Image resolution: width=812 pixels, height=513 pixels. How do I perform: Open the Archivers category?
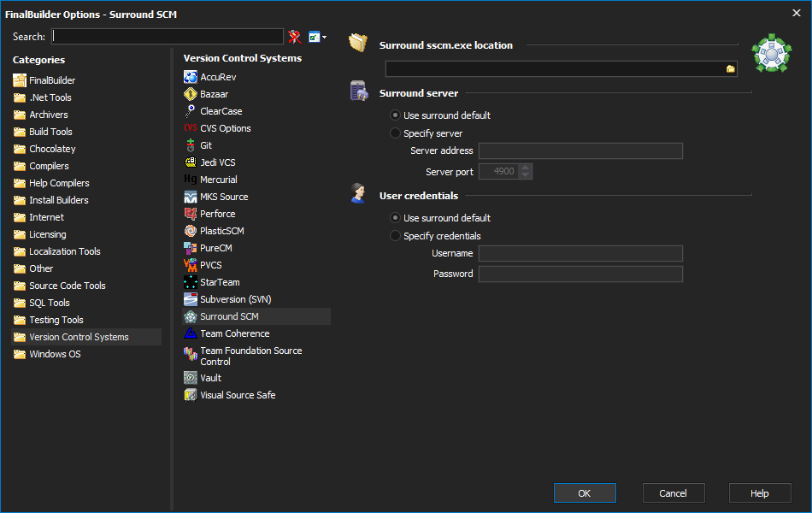pos(48,115)
